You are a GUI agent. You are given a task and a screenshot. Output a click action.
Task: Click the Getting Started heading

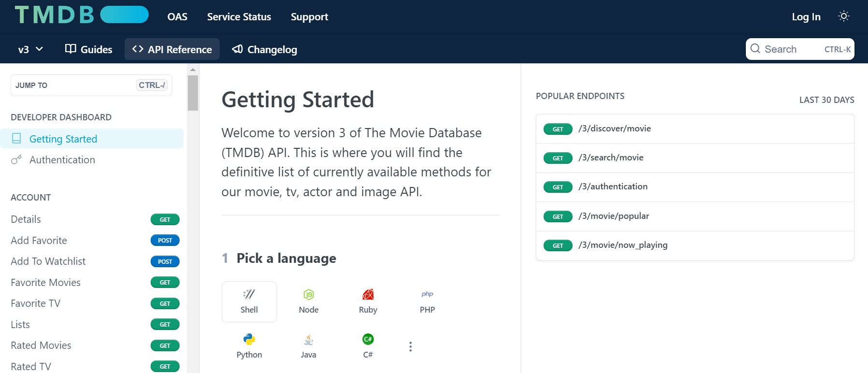point(298,100)
